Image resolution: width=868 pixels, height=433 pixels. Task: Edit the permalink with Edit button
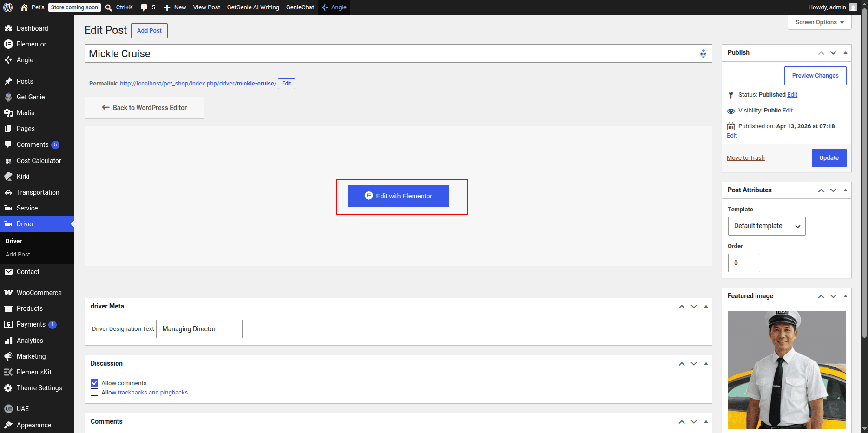287,84
